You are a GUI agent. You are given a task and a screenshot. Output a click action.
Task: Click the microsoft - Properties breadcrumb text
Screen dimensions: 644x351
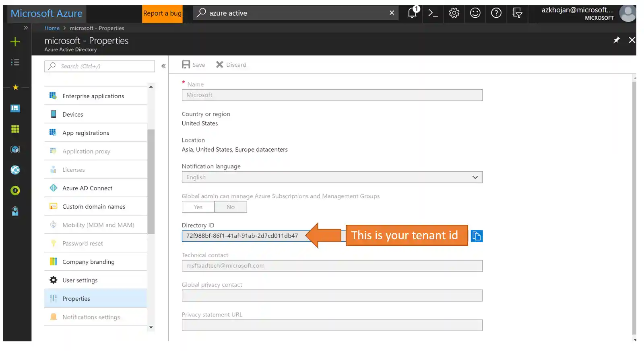97,28
